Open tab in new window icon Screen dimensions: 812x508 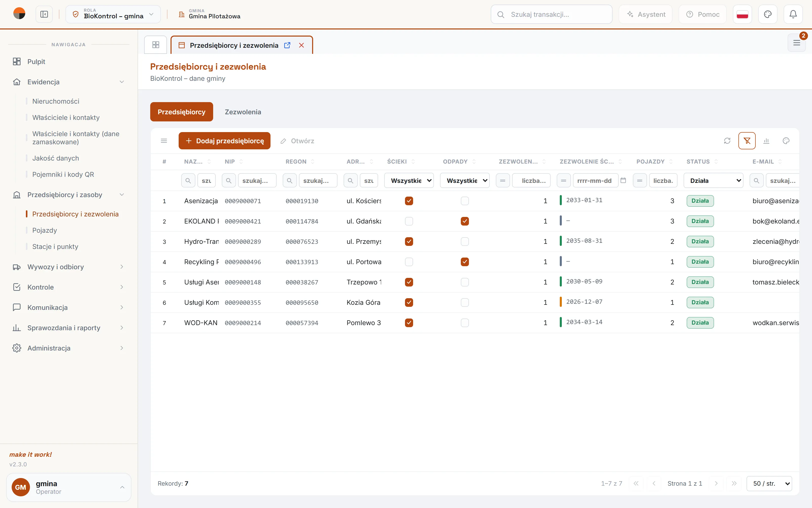point(287,45)
